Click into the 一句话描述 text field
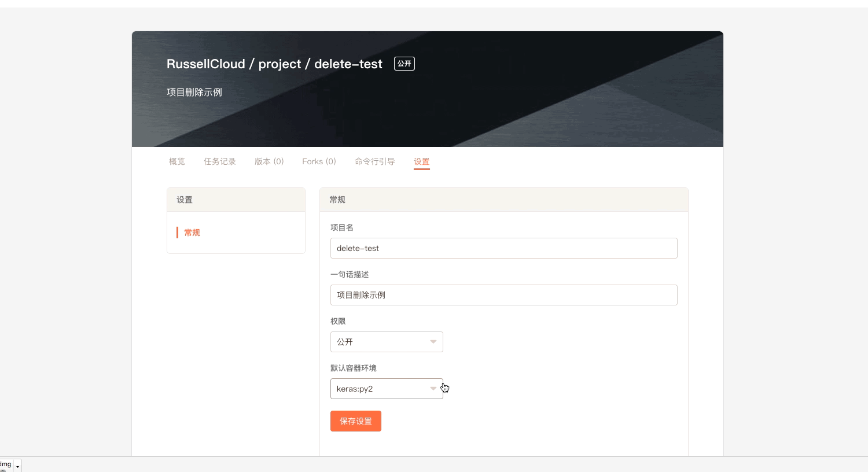This screenshot has height=472, width=868. click(x=503, y=295)
